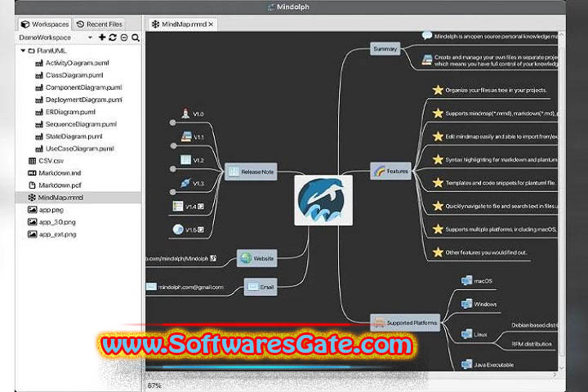Open ComponentDiagram.puml file

tap(78, 87)
